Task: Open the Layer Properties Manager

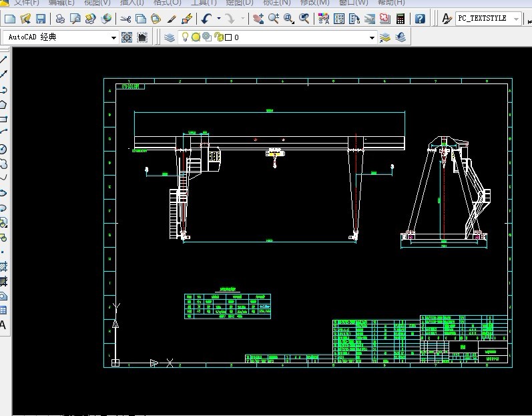Action: pos(170,37)
